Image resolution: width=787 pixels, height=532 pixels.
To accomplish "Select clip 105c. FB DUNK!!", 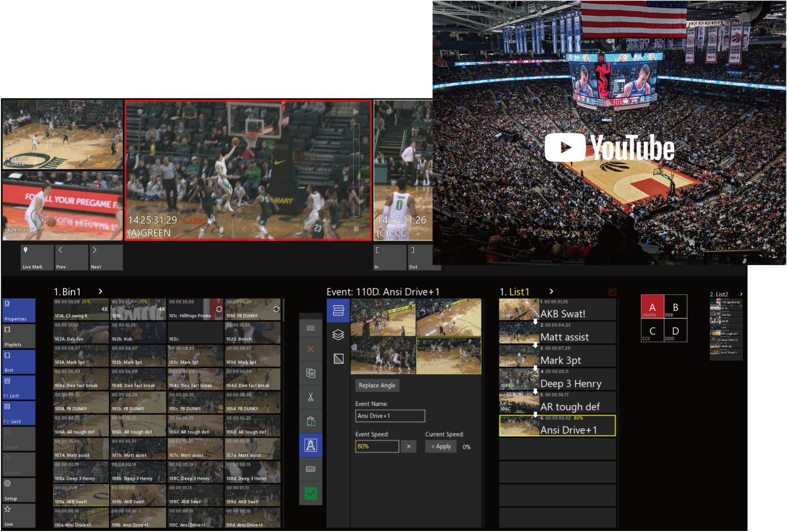I will pyautogui.click(x=196, y=402).
